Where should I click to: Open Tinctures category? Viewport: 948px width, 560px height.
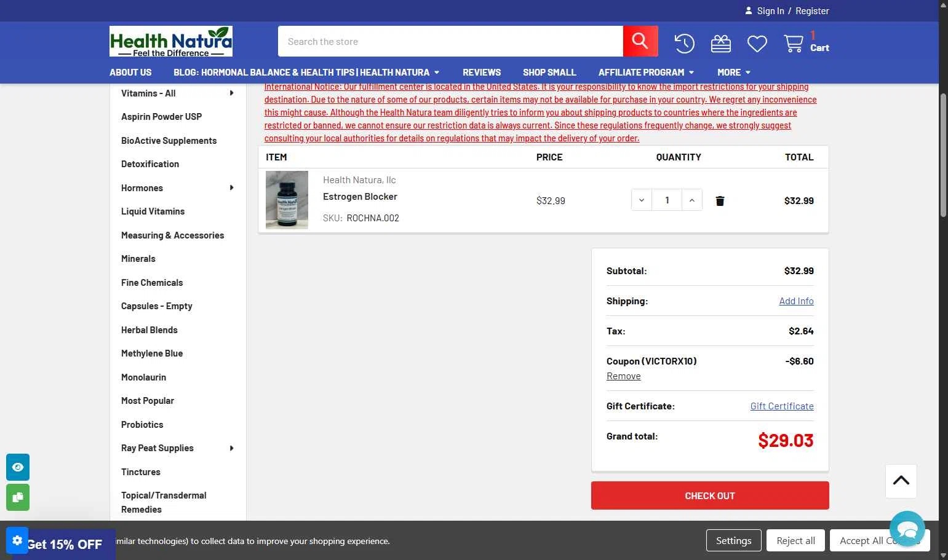(141, 472)
